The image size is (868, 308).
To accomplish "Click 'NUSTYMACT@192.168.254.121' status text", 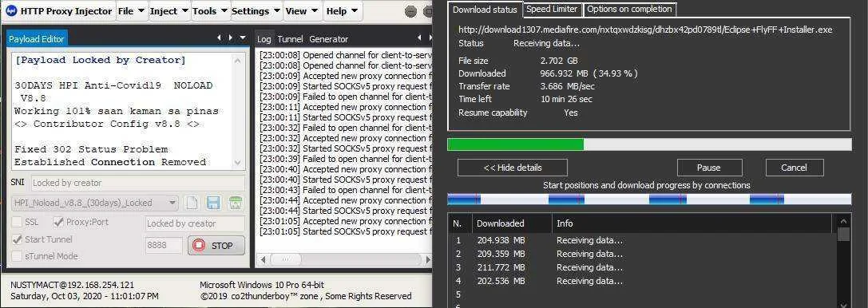I will (x=73, y=286).
